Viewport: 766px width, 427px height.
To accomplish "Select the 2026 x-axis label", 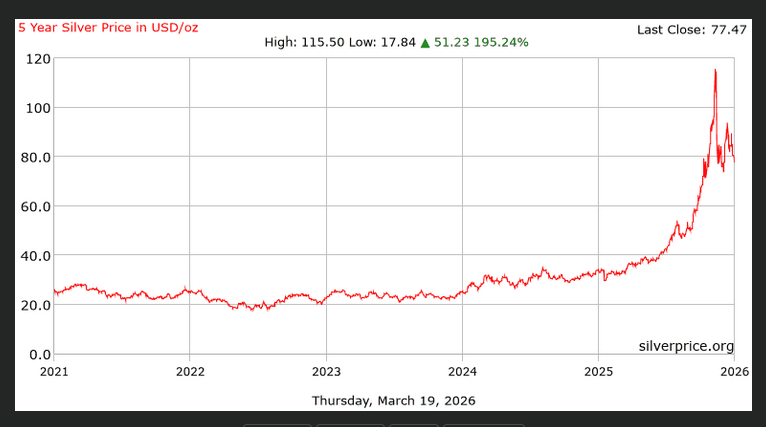I will pyautogui.click(x=734, y=372).
